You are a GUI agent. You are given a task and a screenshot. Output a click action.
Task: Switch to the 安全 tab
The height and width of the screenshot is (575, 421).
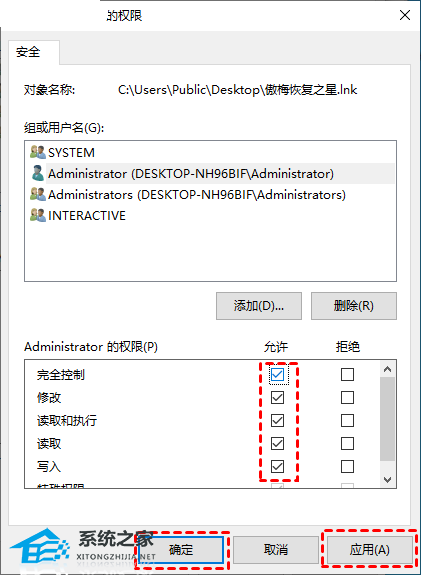tap(28, 52)
